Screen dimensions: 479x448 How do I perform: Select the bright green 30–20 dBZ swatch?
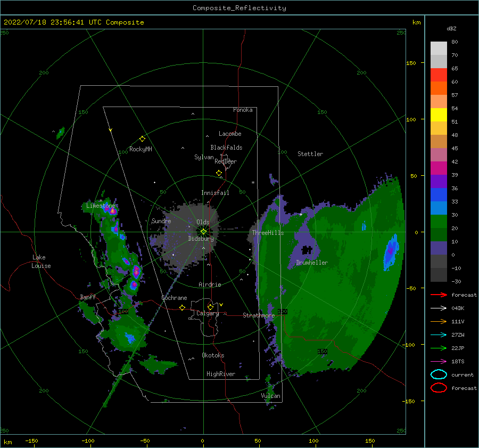pos(439,222)
